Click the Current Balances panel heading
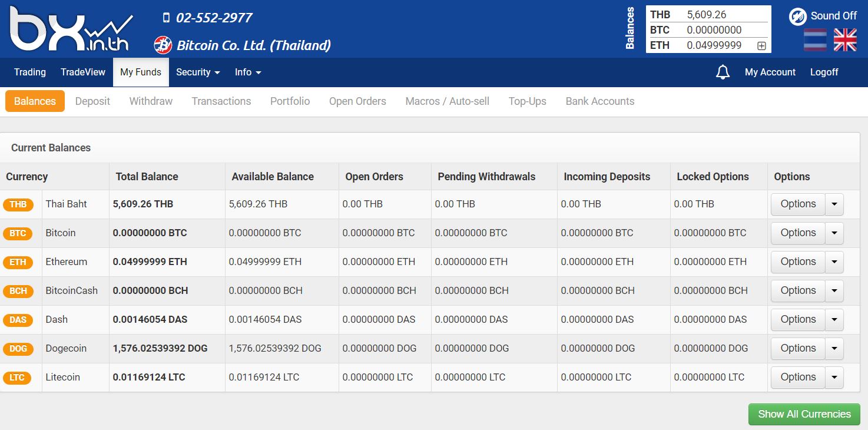868x430 pixels. pyautogui.click(x=51, y=148)
